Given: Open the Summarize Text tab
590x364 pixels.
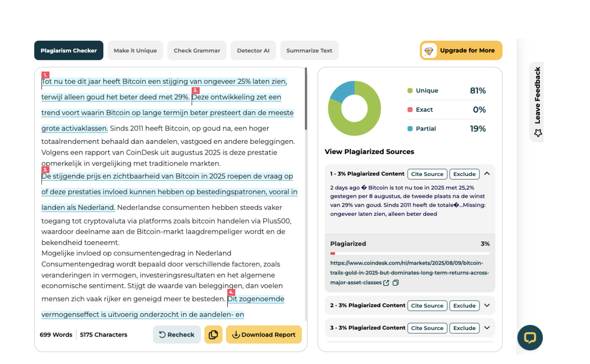Looking at the screenshot, I should coord(309,51).
